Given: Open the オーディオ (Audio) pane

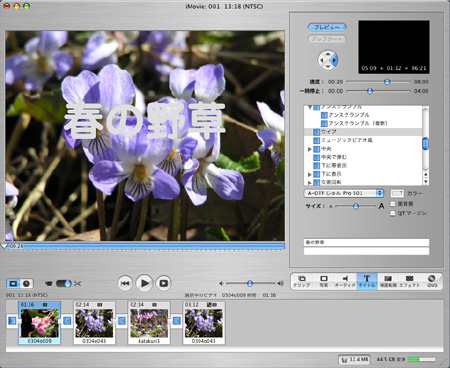Looking at the screenshot, I should coord(345,281).
